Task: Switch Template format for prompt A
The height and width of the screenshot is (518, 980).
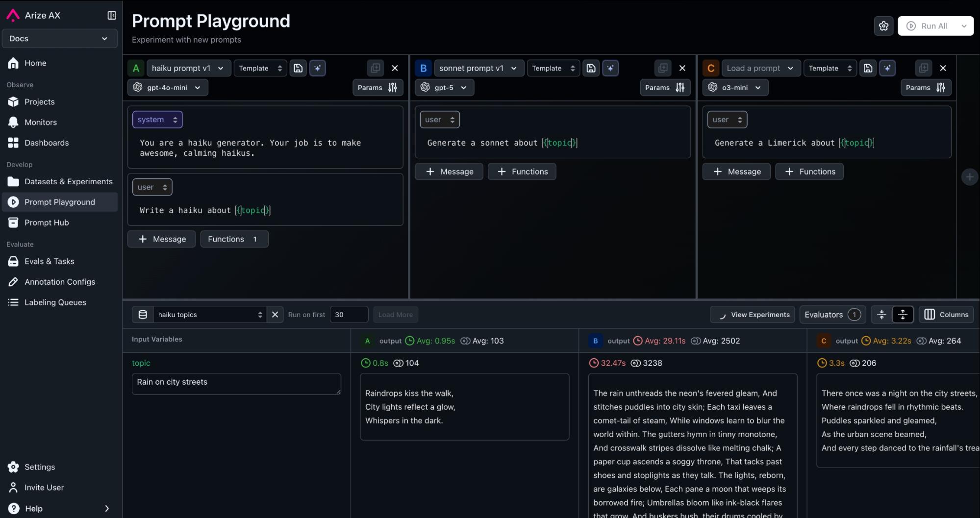Action: point(260,68)
